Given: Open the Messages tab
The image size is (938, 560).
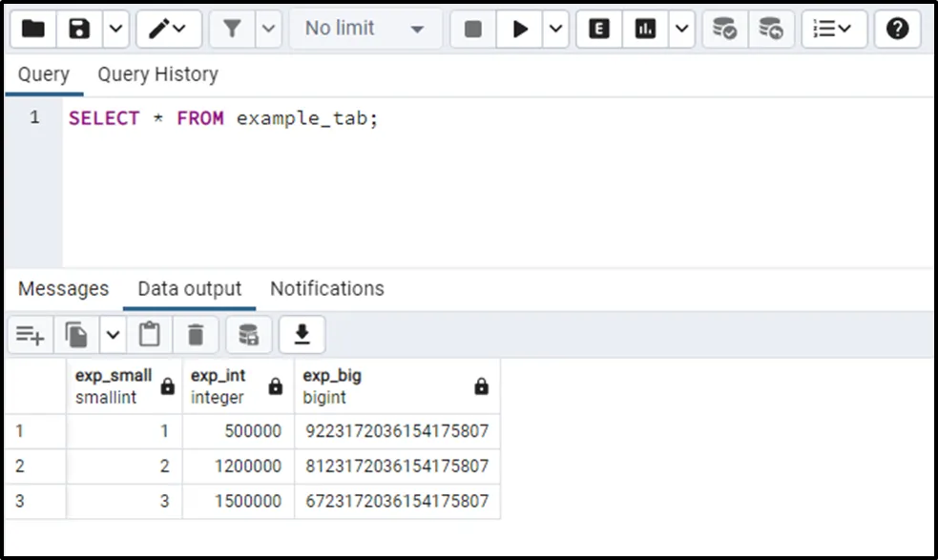Looking at the screenshot, I should pos(63,288).
